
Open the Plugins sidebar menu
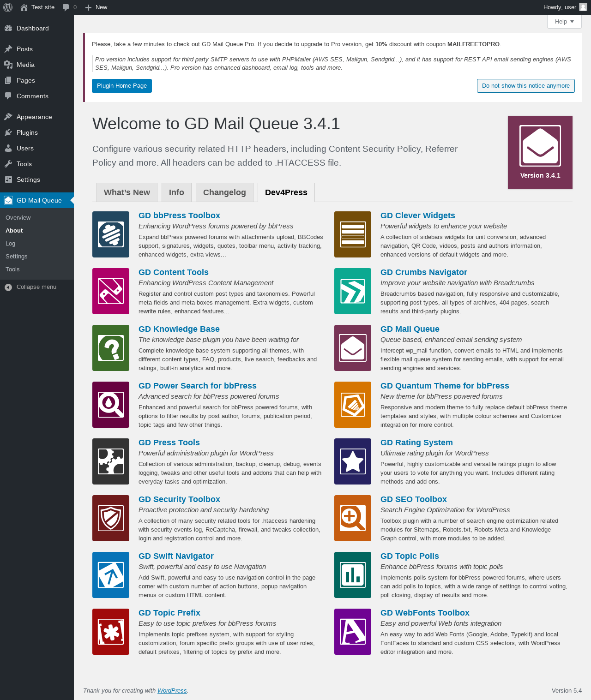(37, 132)
